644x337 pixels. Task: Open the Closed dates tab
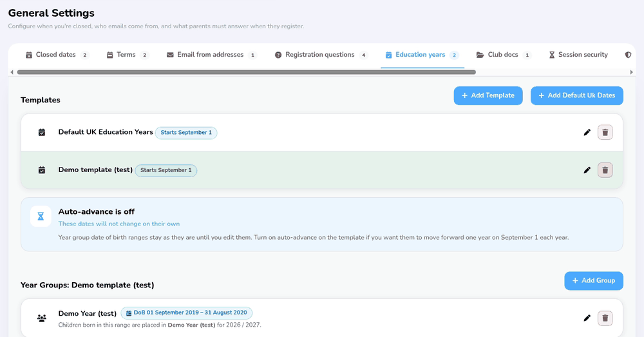(x=57, y=55)
